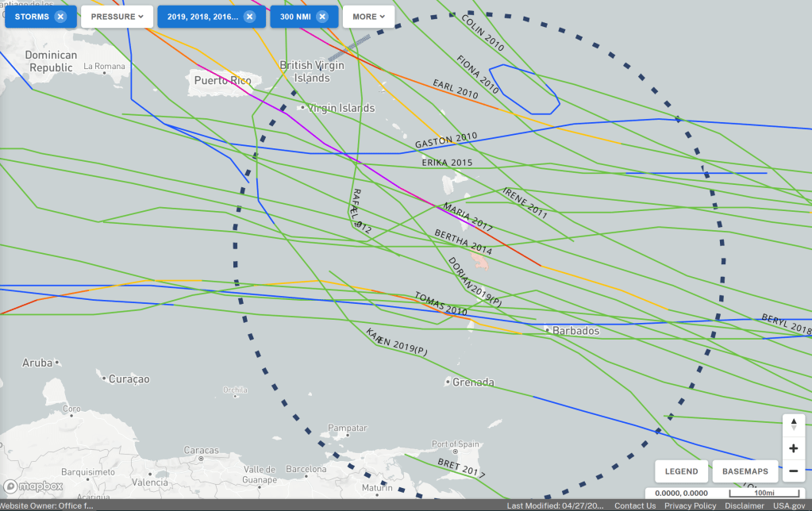Open the Contact Us link

(x=635, y=505)
